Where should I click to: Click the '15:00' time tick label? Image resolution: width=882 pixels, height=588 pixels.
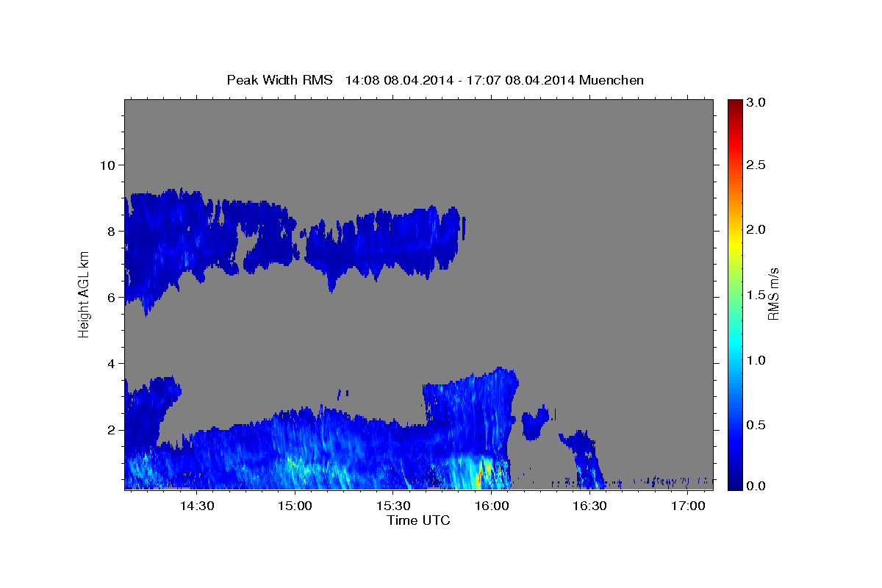295,506
